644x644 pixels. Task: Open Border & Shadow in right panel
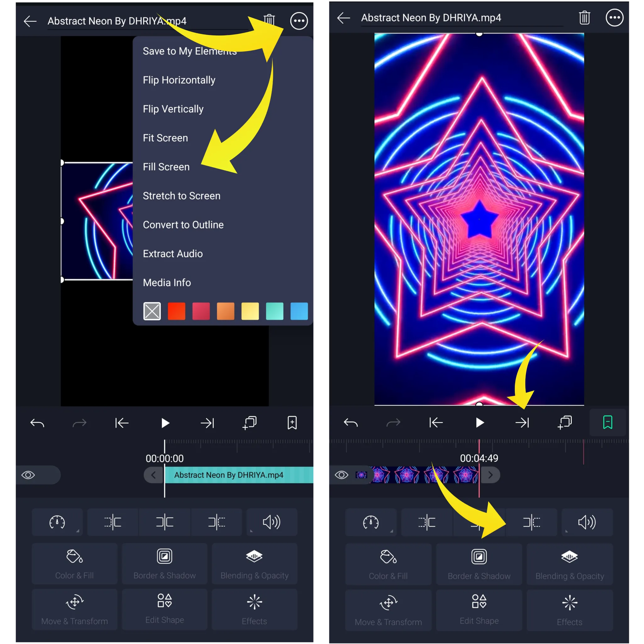click(x=479, y=564)
